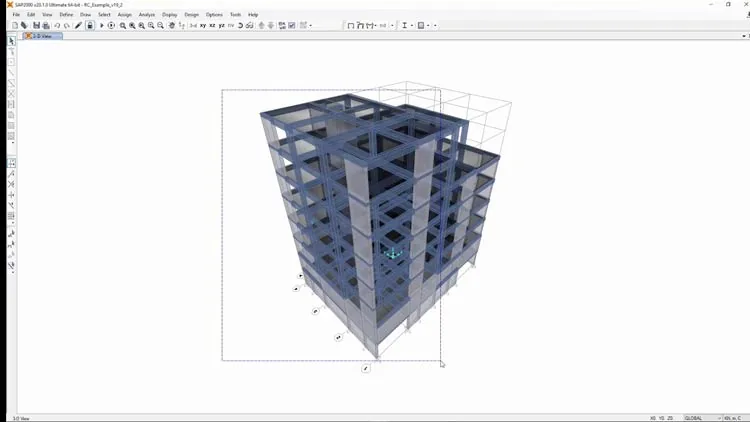750x422 pixels.
Task: Click the Run Analysis play icon
Action: point(101,25)
